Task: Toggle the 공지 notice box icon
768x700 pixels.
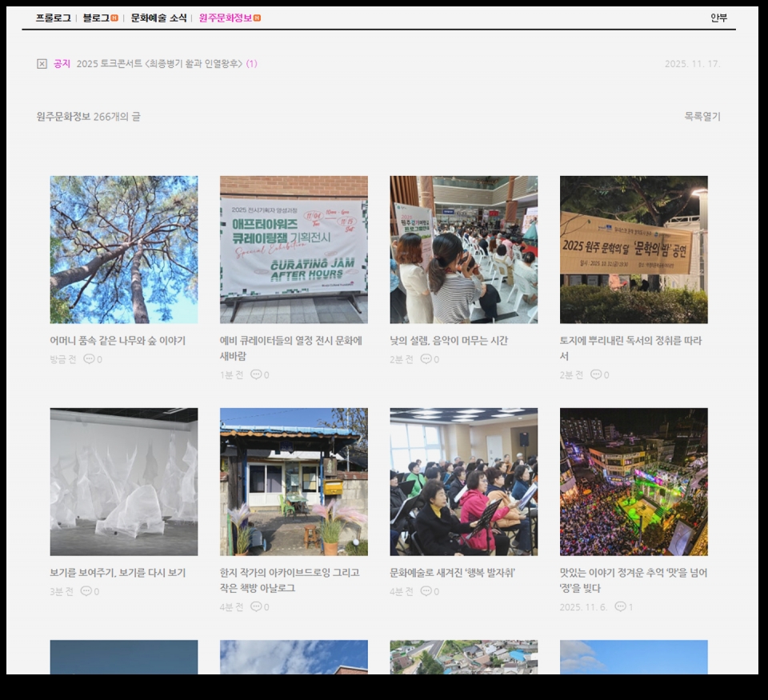Action: tap(42, 64)
